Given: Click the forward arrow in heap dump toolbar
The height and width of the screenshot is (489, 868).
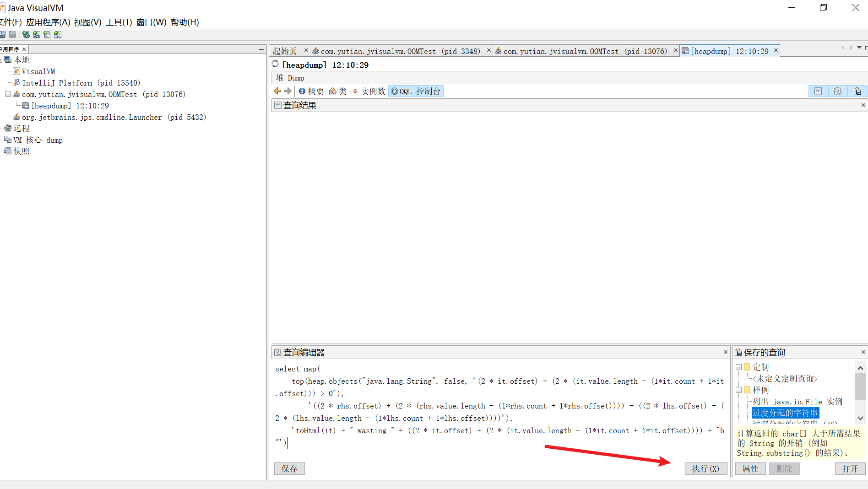Looking at the screenshot, I should tap(288, 91).
